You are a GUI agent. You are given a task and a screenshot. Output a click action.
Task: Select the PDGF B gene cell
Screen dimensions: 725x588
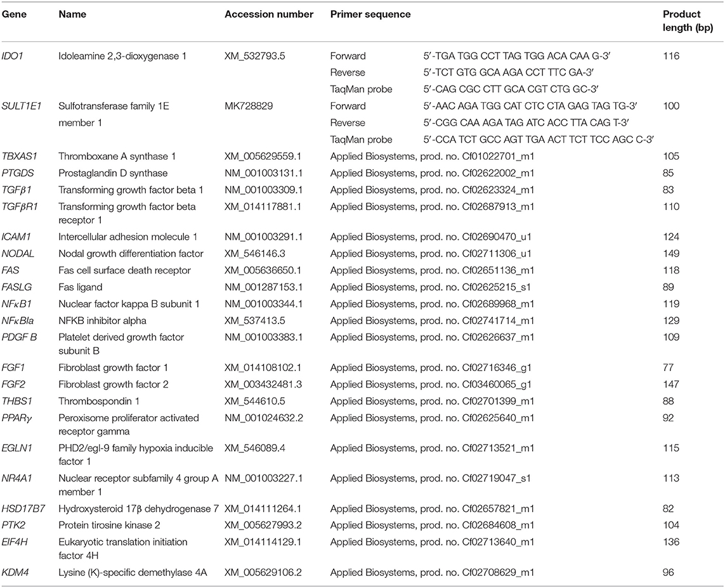tap(19, 337)
